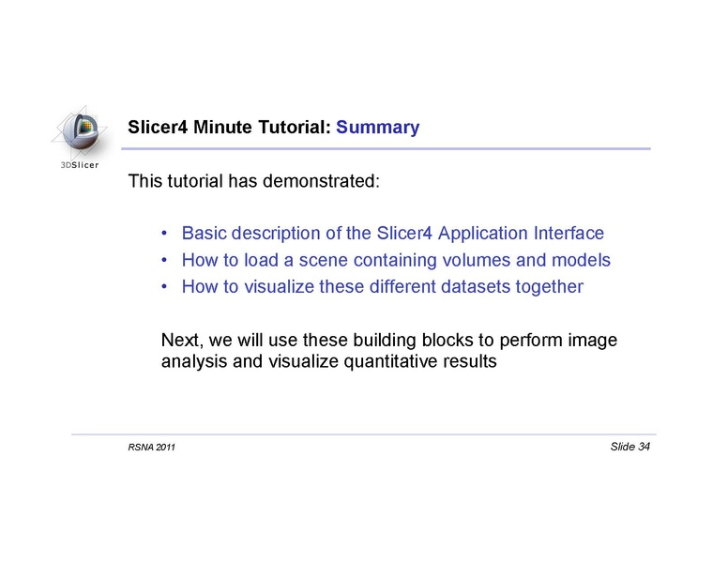Click bullet 'How to load a scene containing volumes and models'
Viewport: 728px width, 563px height.
click(396, 260)
